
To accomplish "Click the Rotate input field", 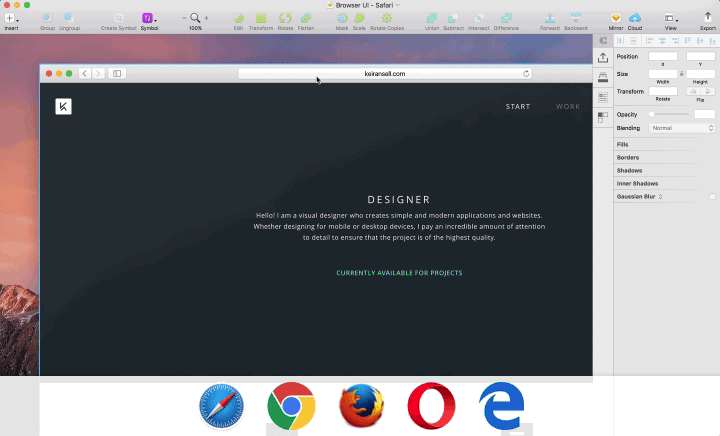I will tap(663, 91).
